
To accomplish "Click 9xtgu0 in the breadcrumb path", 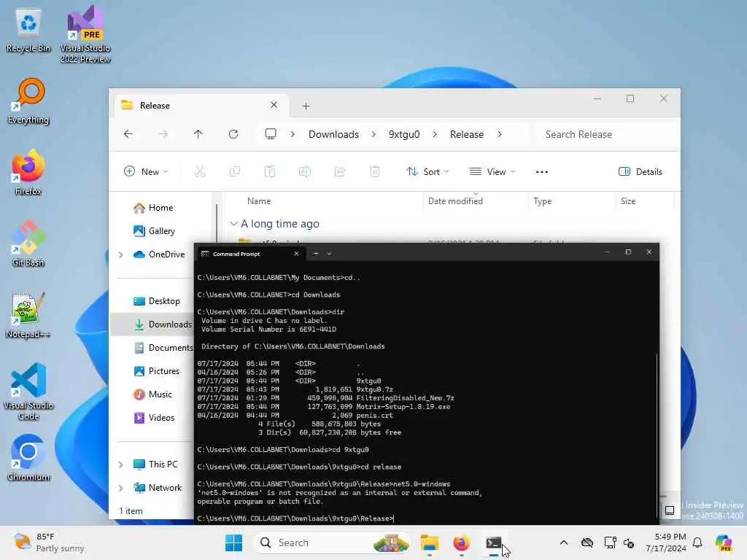I will pos(404,134).
